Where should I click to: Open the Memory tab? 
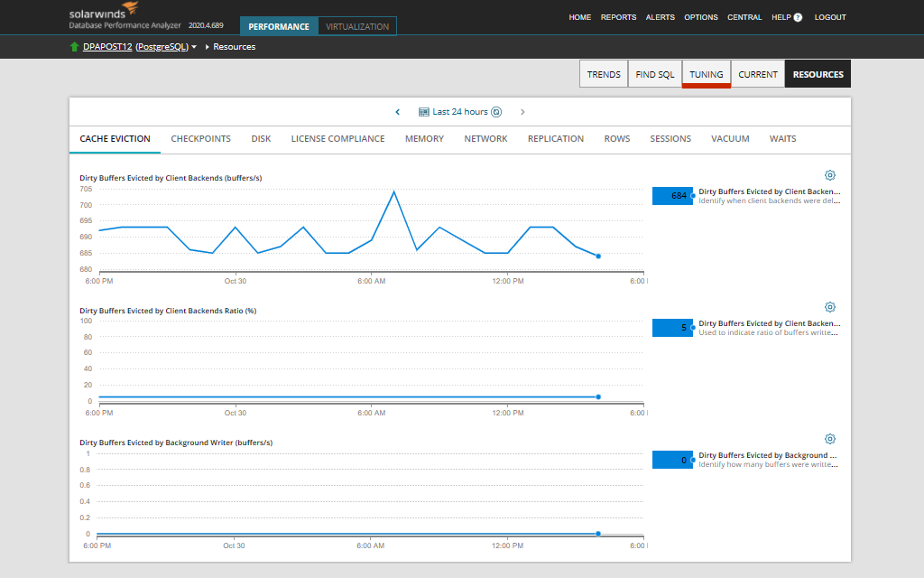coord(424,139)
